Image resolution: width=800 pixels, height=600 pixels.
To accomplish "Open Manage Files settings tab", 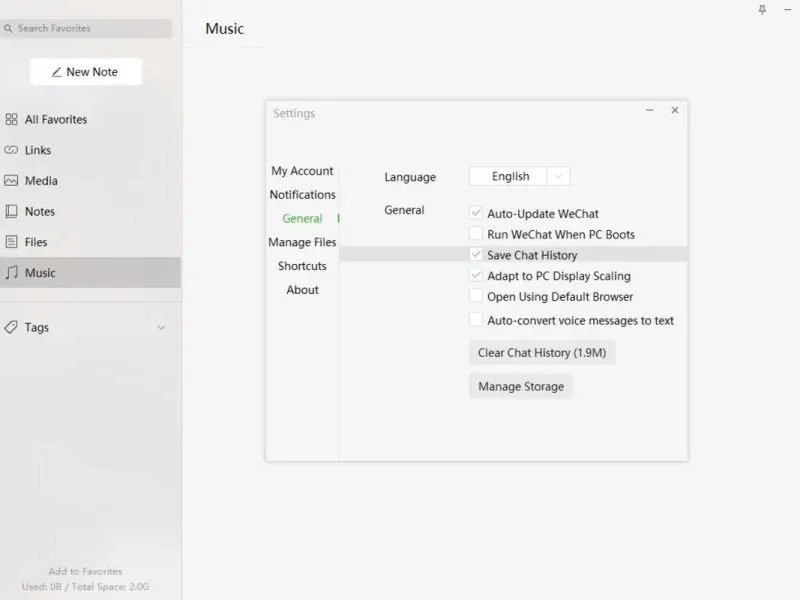I will [x=302, y=242].
